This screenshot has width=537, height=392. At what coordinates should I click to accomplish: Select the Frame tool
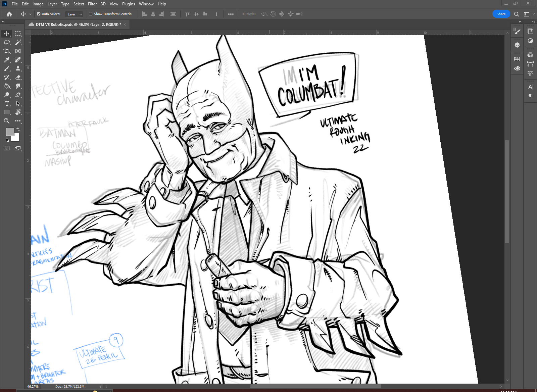point(18,51)
